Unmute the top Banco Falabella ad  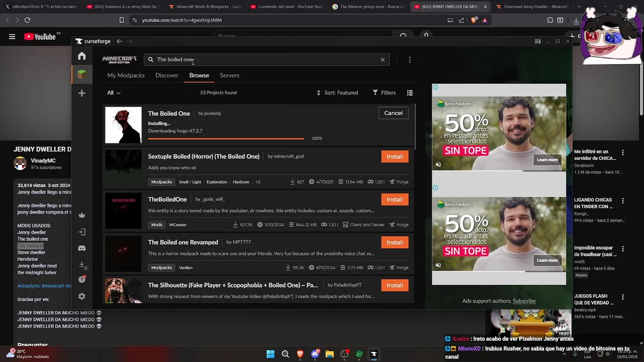tap(438, 164)
